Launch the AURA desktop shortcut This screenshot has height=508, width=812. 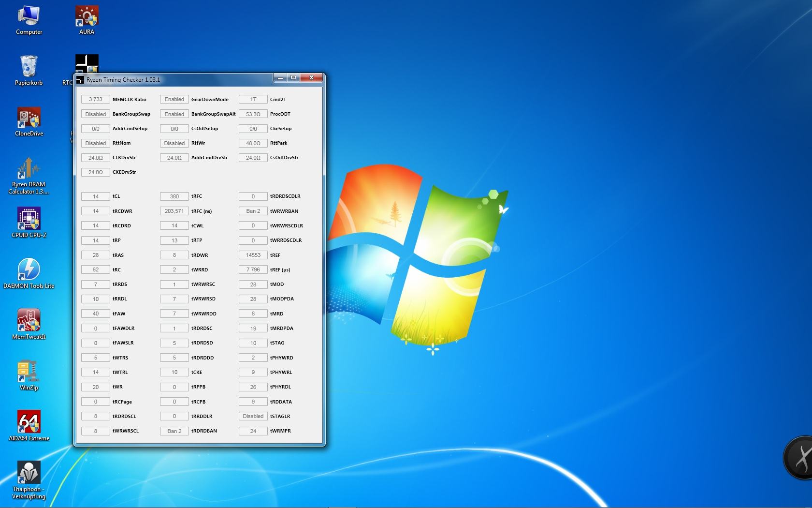coord(87,20)
